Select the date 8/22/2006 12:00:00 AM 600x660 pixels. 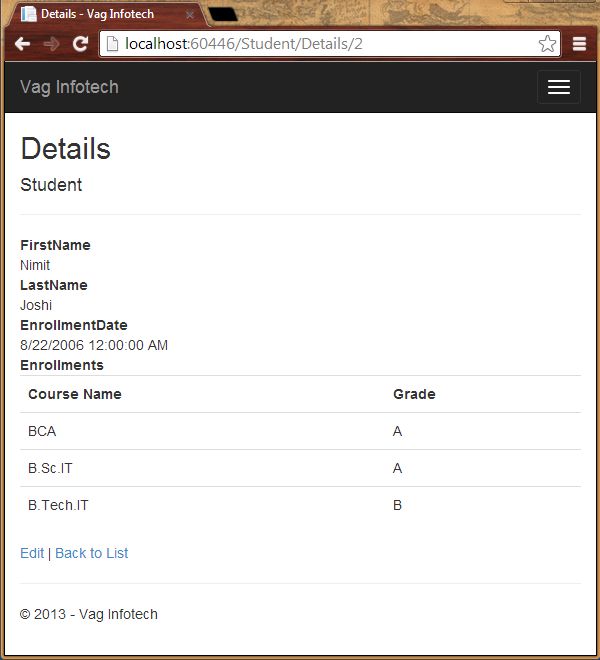pos(94,345)
